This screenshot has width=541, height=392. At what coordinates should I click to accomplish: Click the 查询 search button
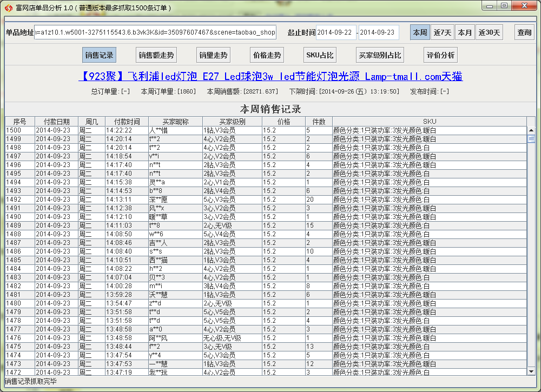pyautogui.click(x=524, y=32)
